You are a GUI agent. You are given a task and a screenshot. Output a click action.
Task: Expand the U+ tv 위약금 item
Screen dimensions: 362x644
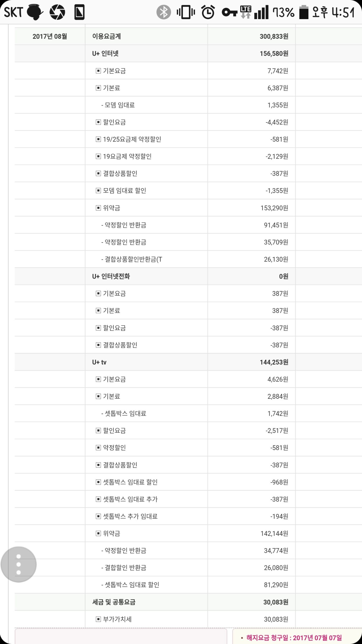point(98,533)
